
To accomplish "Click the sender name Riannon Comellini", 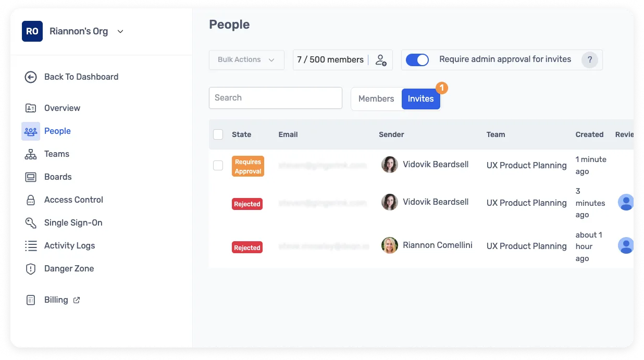I will [x=438, y=245].
